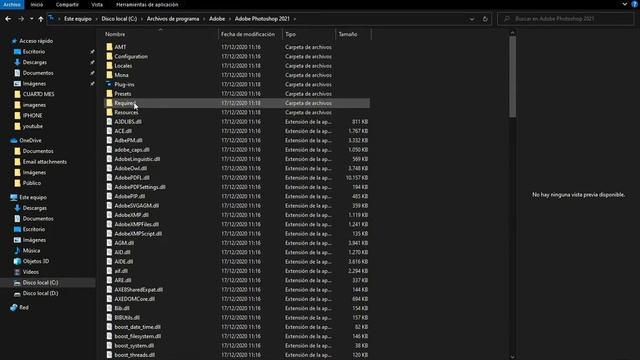Click the Adobe breadcrumb segment

(217, 19)
